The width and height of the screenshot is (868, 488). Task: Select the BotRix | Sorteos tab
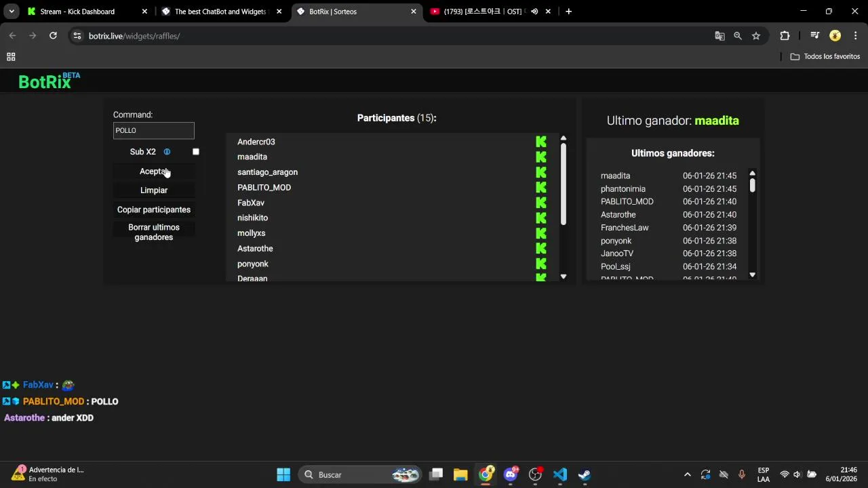(x=356, y=12)
